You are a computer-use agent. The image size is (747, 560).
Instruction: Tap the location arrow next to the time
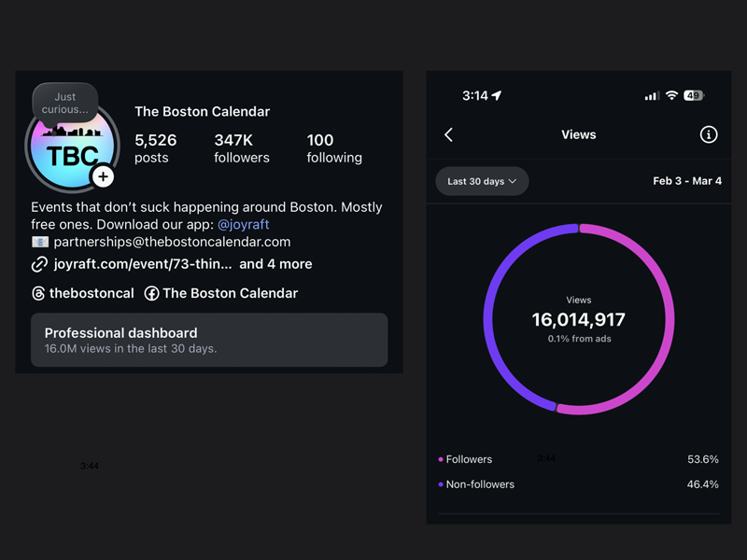click(497, 95)
